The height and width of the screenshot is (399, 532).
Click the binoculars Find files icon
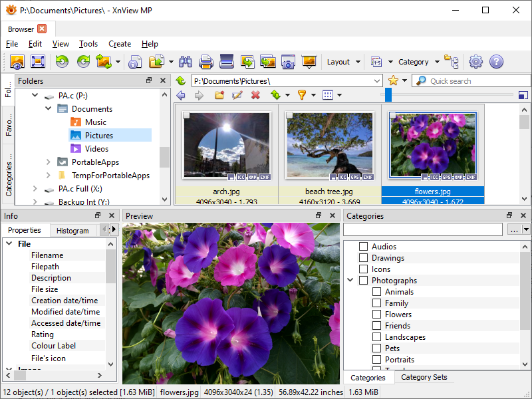(186, 62)
